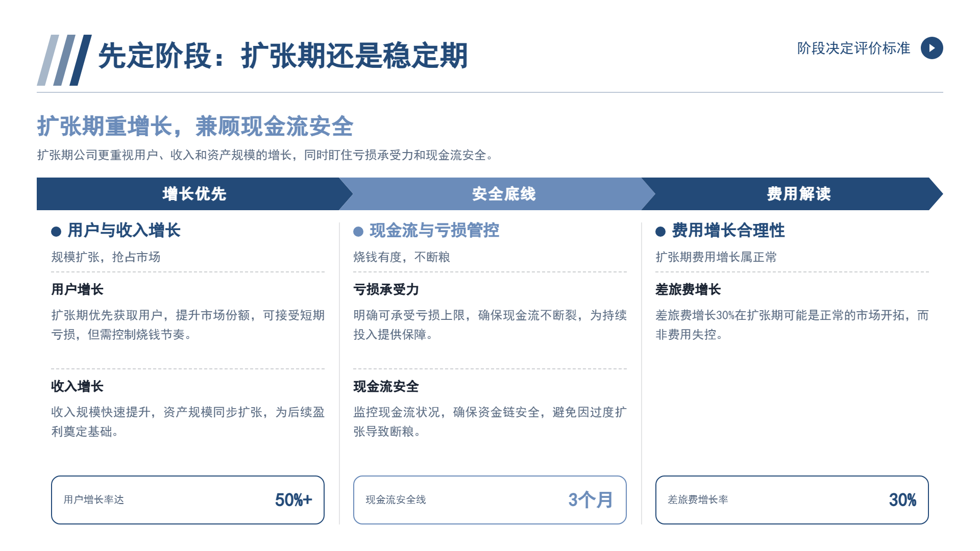Viewport: 980px width, 551px height.
Task: Click the circular play arrow icon
Action: (932, 48)
